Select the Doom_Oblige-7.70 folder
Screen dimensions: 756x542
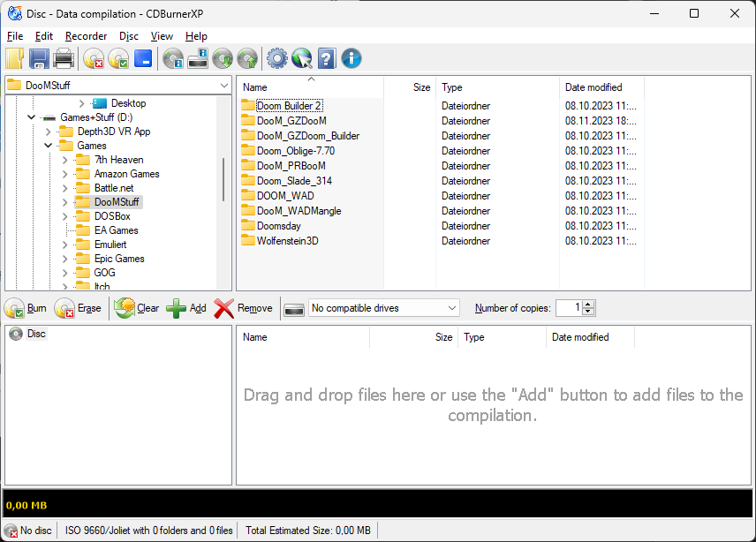[x=296, y=151]
